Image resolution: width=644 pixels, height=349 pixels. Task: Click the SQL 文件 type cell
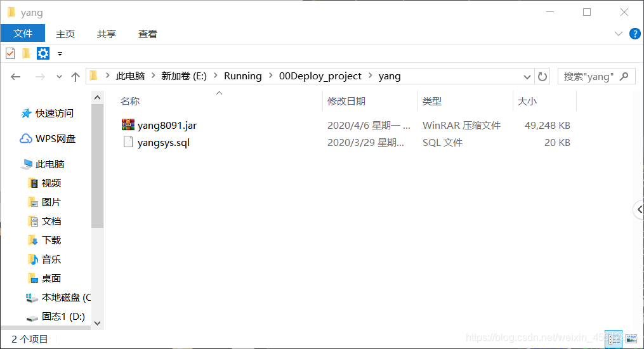coord(442,143)
